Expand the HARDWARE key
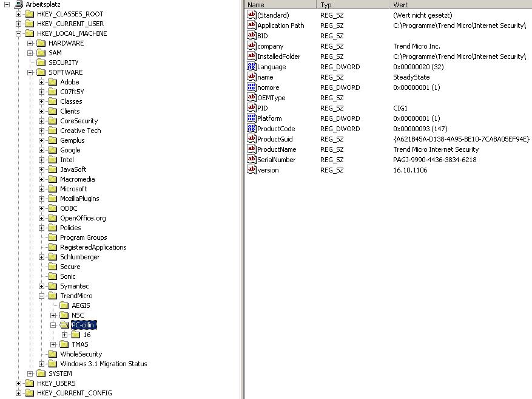The image size is (532, 399). 30,44
